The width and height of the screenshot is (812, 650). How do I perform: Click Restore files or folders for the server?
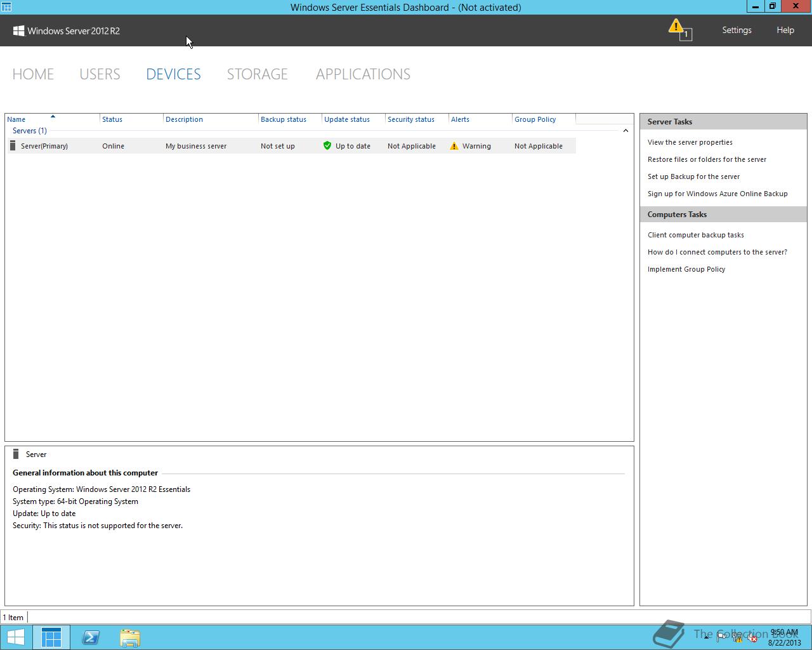click(707, 159)
